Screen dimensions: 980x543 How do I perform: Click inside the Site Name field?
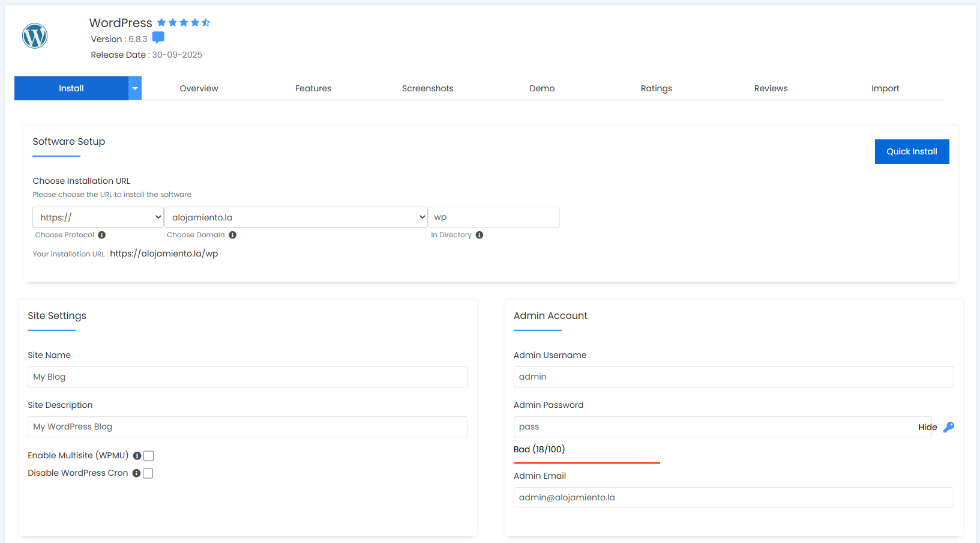tap(247, 377)
